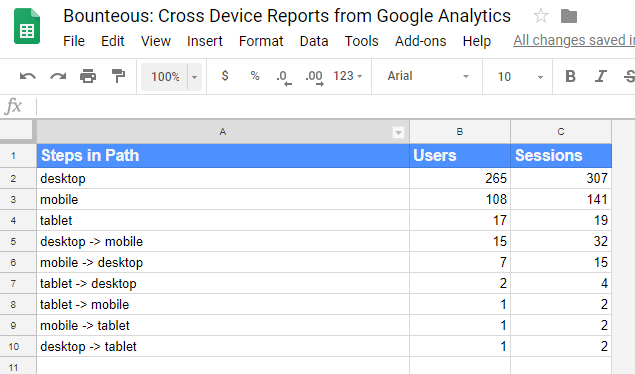Open the Google Sheets home icon
The width and height of the screenshot is (635, 374).
coord(27,27)
